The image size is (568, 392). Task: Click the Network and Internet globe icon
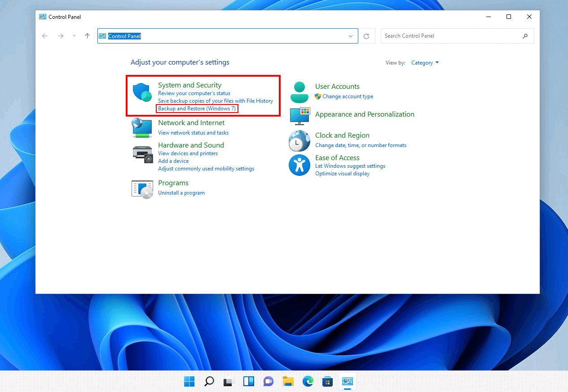click(x=142, y=128)
